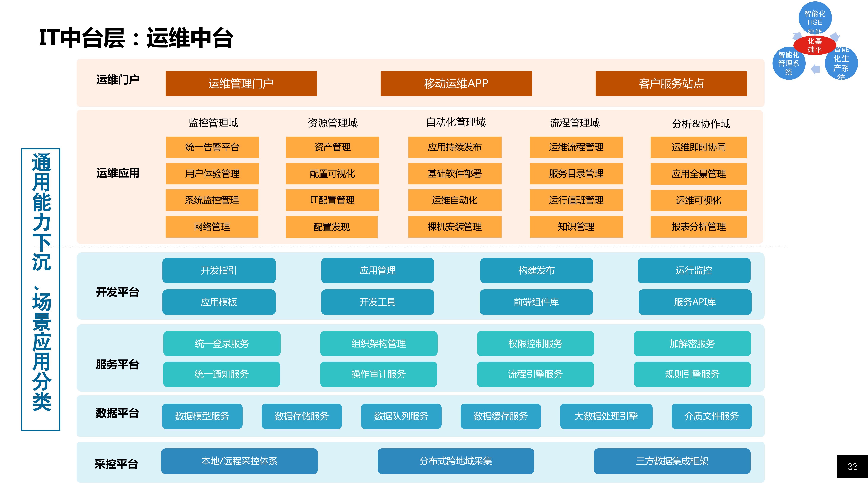
Task: Select the 三方数据集成框架 box
Action: point(672,461)
